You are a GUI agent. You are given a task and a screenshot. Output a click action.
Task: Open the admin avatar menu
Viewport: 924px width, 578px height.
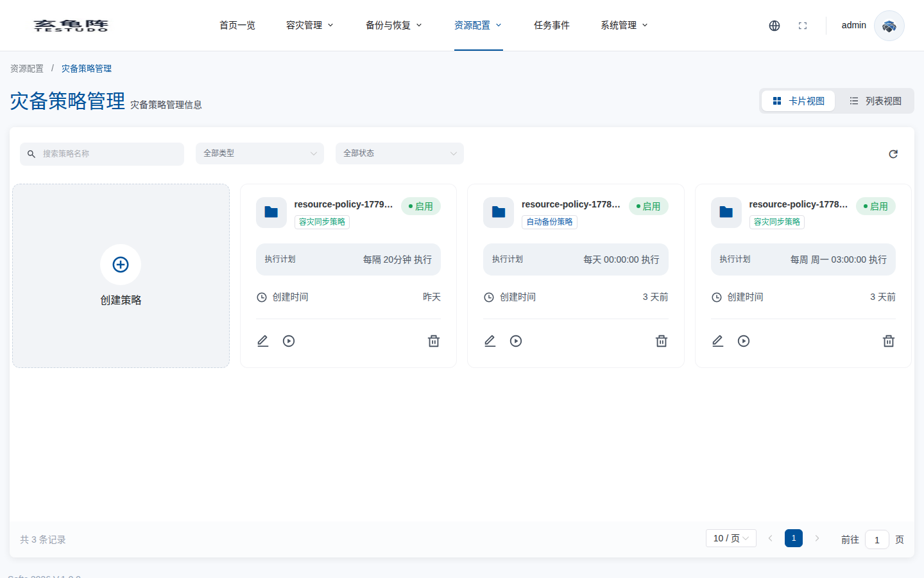[889, 26]
